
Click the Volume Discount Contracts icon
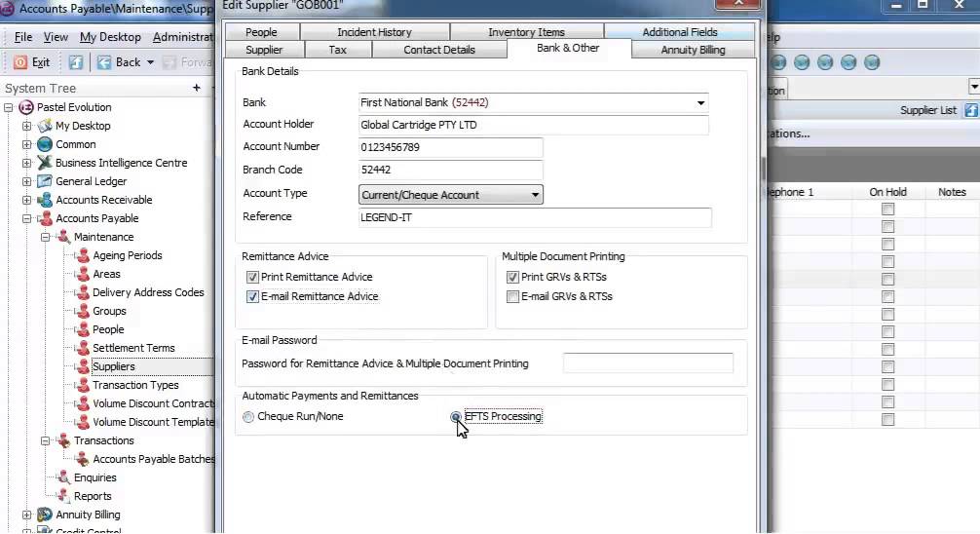coord(82,404)
